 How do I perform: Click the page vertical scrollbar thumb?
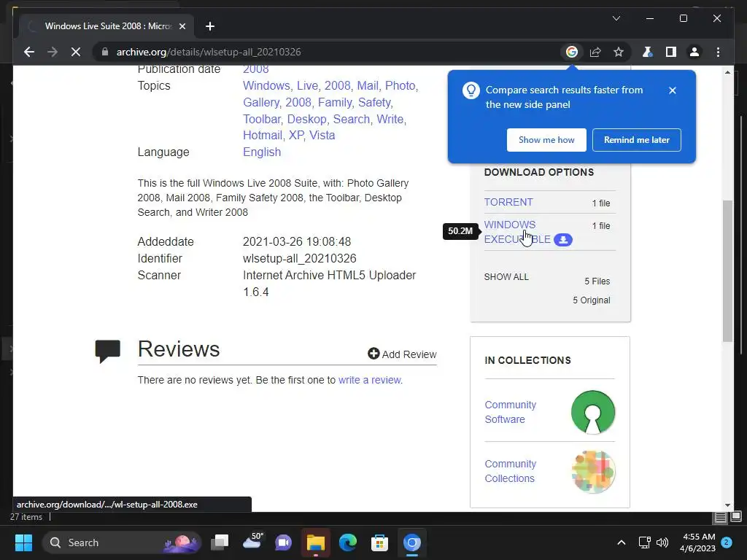tap(727, 271)
